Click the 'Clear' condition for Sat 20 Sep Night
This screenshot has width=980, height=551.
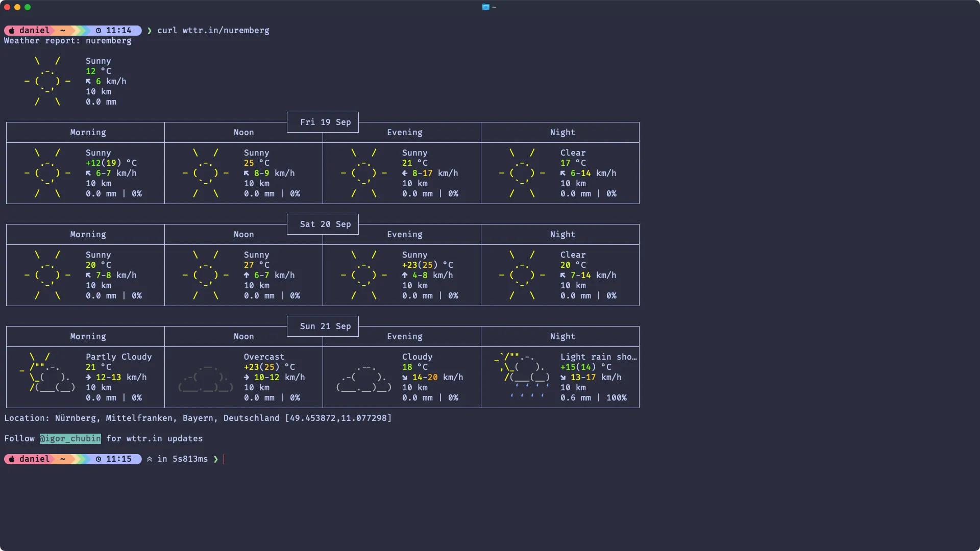573,255
